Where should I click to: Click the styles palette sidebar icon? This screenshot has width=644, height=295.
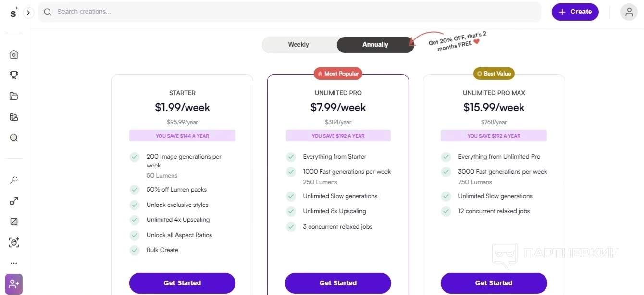[x=14, y=117]
